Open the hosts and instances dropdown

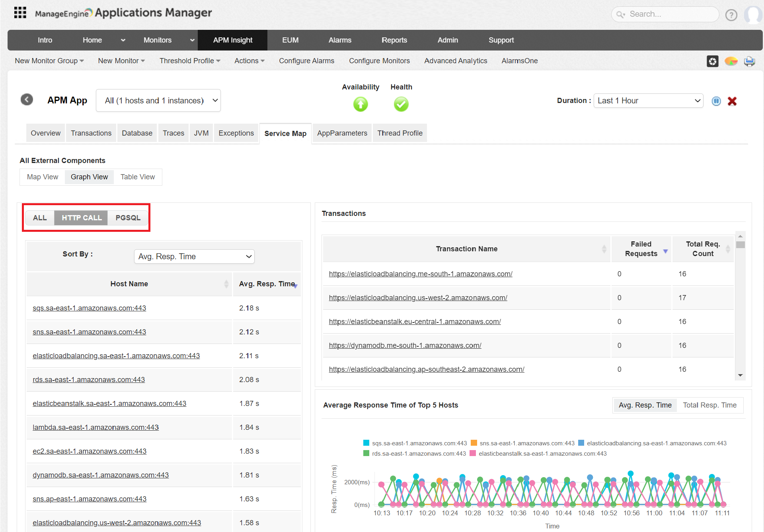[x=158, y=101]
